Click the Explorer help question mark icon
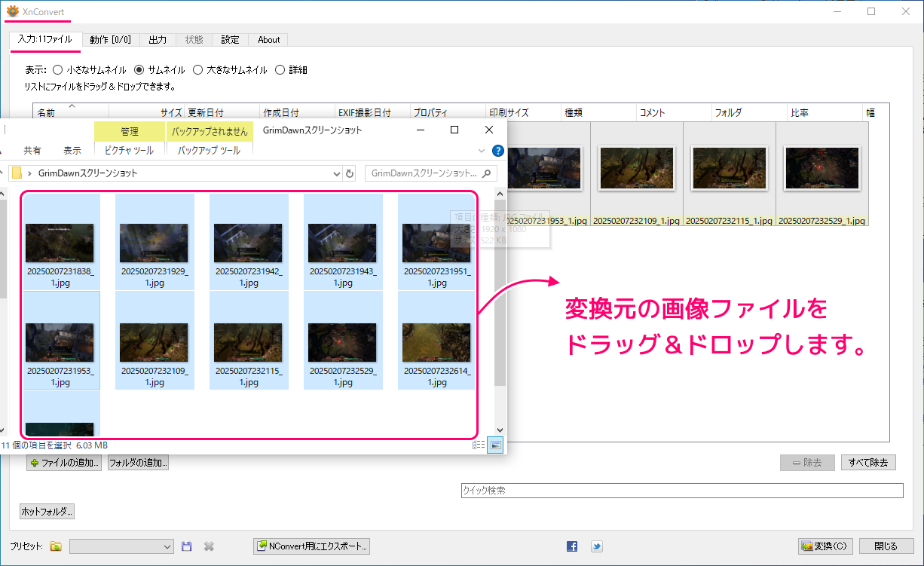 click(x=497, y=151)
